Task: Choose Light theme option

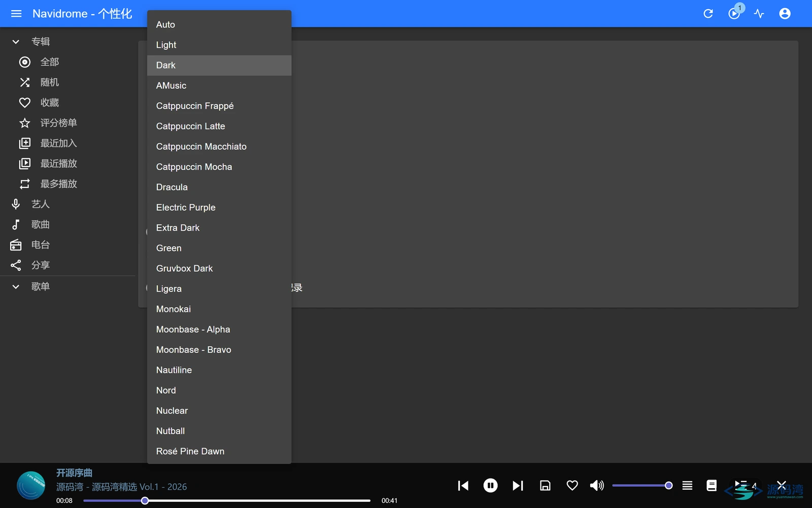Action: click(x=219, y=45)
